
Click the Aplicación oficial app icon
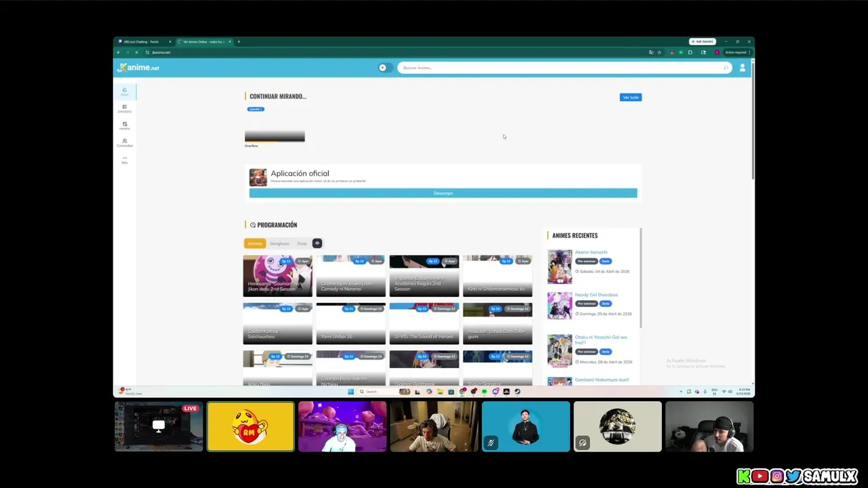258,177
